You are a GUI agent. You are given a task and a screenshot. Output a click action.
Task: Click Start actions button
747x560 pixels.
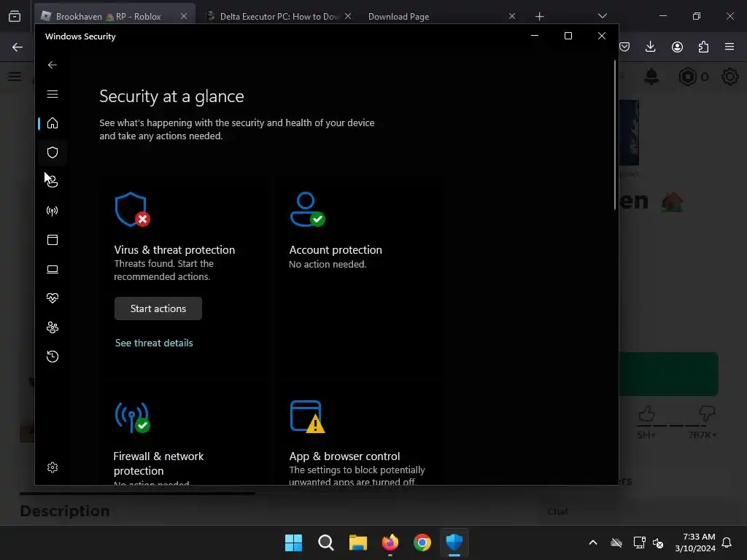[158, 308]
